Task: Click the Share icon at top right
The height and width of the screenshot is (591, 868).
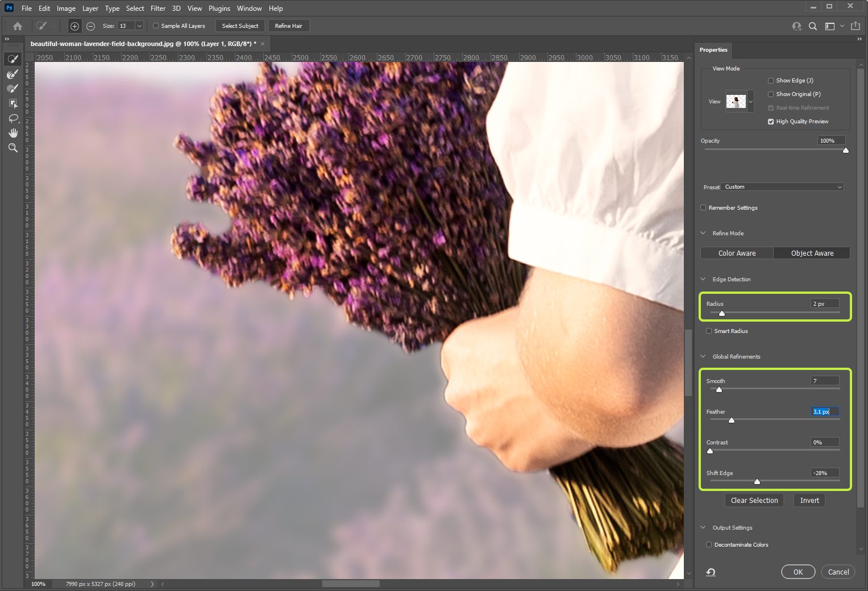Action: click(855, 26)
